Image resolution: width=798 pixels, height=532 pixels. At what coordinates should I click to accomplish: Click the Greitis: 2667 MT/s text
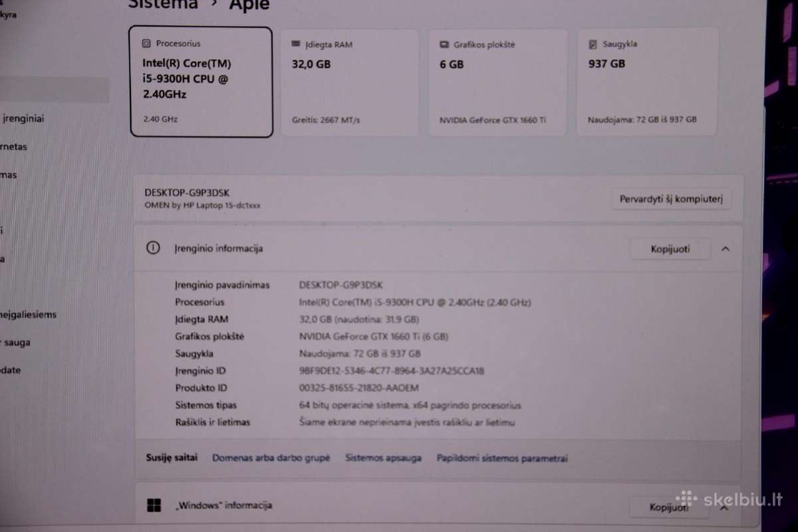tap(326, 120)
